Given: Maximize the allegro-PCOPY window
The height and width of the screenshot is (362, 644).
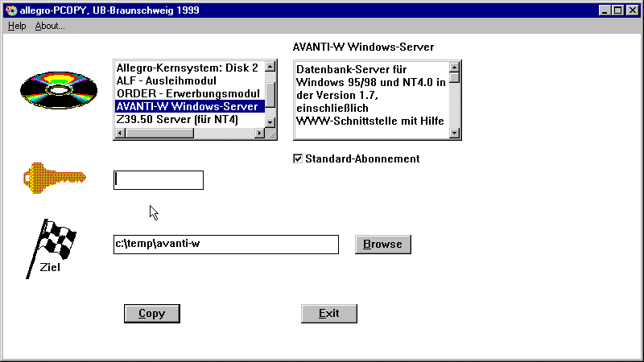Looking at the screenshot, I should tap(617, 10).
